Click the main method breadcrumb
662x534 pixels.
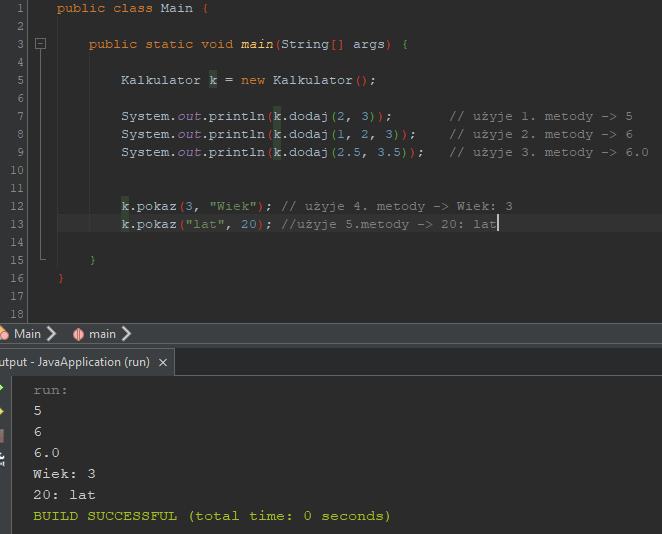102,334
